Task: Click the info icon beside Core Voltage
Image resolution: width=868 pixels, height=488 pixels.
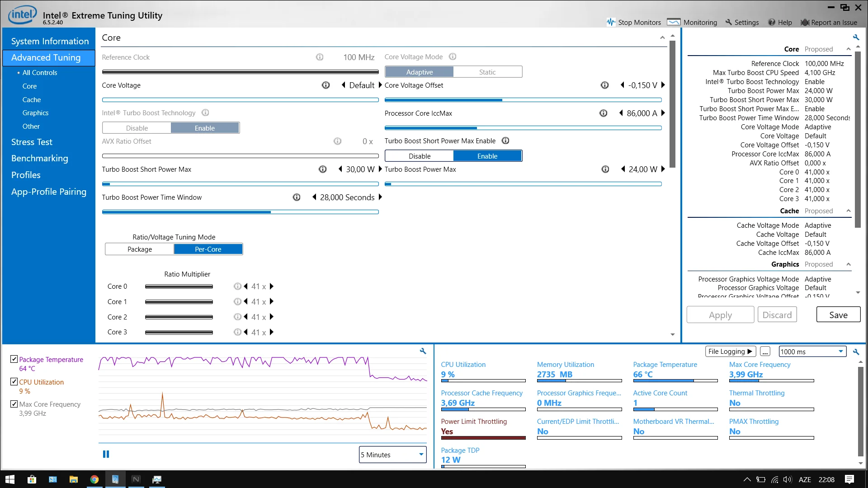Action: pyautogui.click(x=325, y=85)
